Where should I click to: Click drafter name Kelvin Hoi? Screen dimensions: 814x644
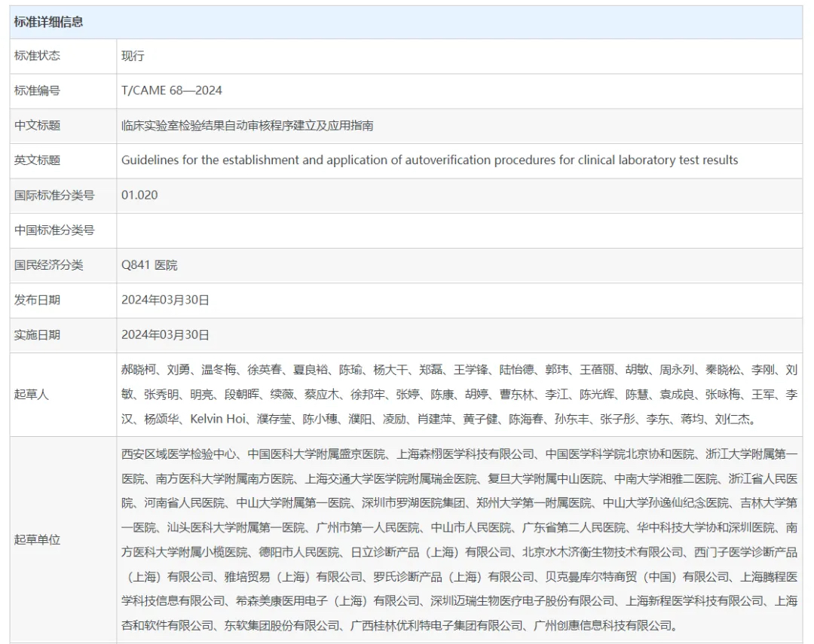pyautogui.click(x=218, y=419)
